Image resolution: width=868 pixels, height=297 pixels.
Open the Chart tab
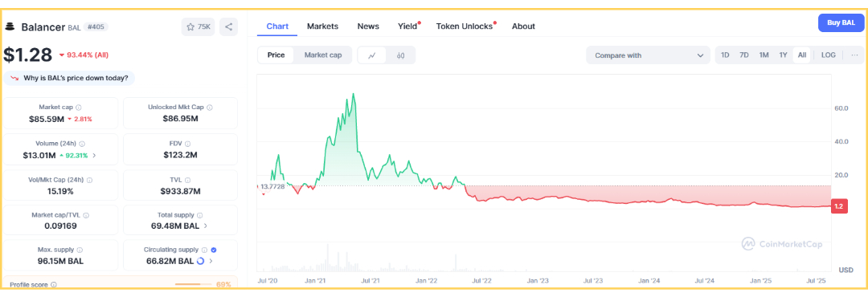pyautogui.click(x=277, y=26)
